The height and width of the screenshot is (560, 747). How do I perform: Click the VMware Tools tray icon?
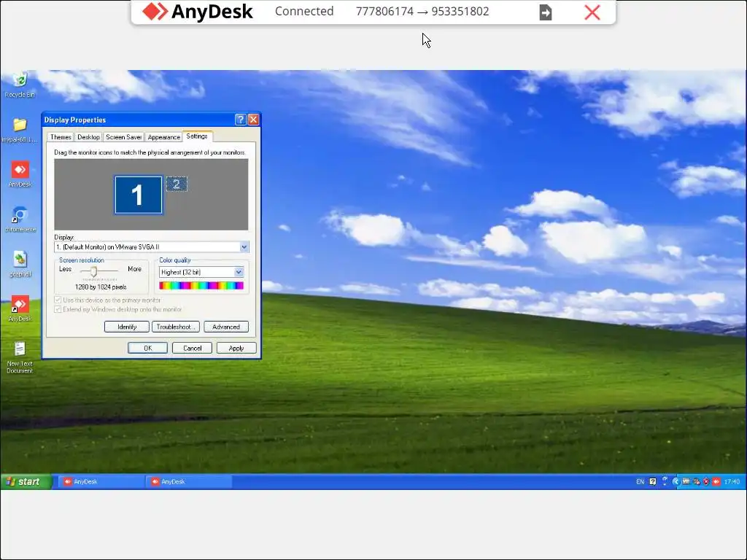coord(686,481)
